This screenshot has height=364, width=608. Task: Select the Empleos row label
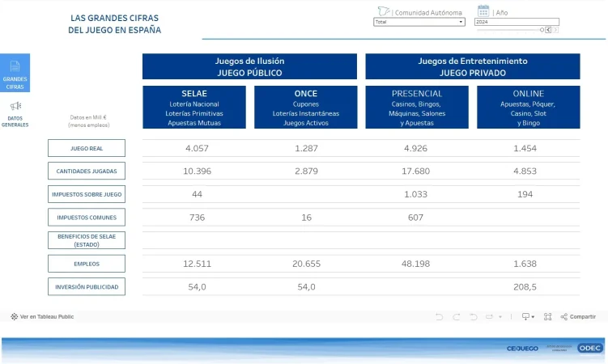point(87,264)
